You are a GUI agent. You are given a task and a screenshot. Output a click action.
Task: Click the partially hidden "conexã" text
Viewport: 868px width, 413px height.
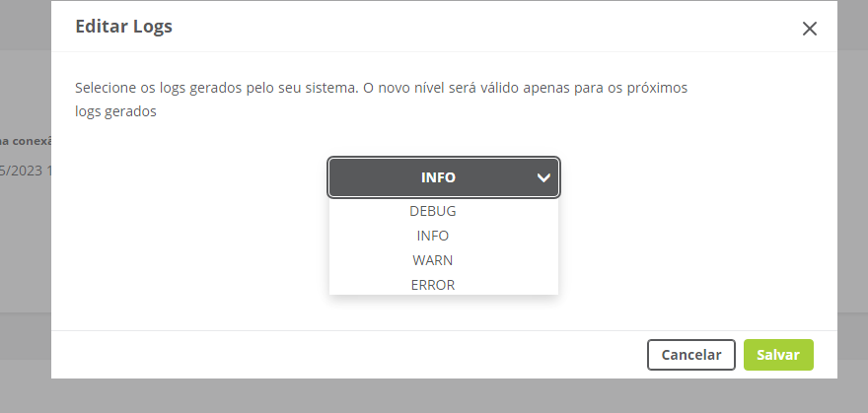[x=25, y=140]
